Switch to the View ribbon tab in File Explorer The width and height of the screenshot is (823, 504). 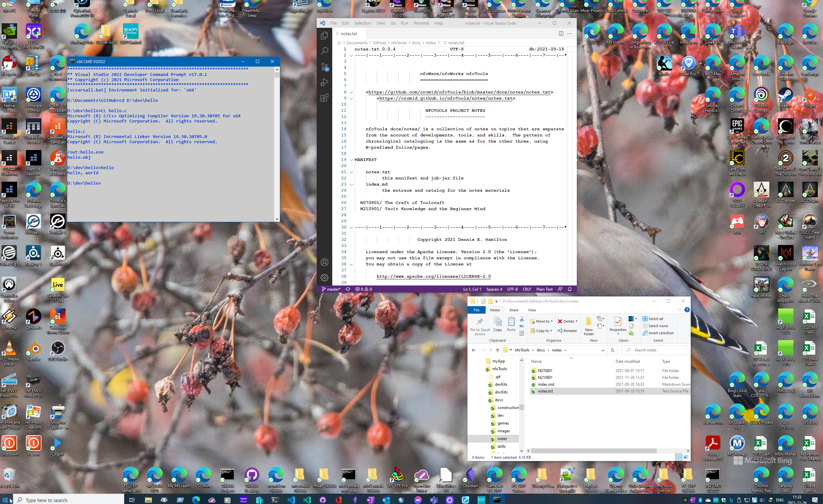532,310
